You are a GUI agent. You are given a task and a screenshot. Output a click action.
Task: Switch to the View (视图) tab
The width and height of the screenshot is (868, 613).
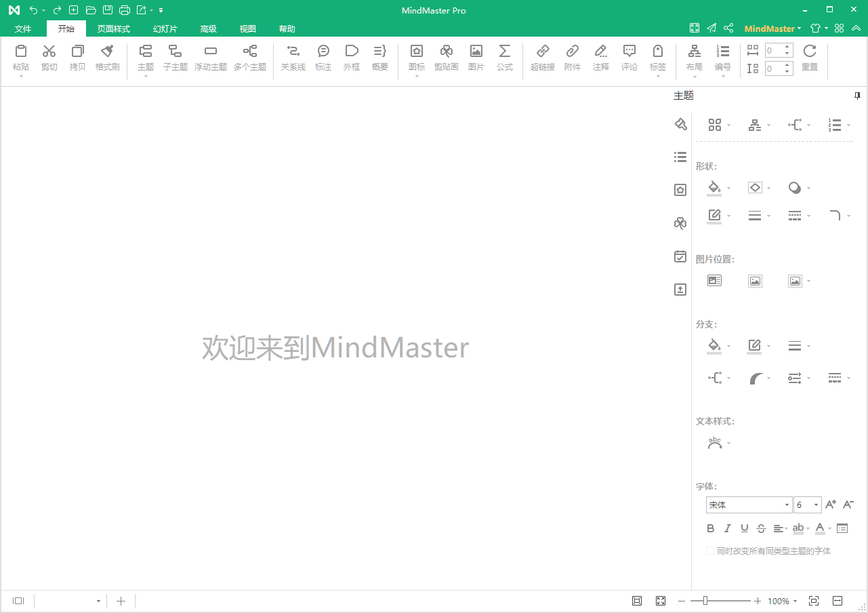[248, 29]
